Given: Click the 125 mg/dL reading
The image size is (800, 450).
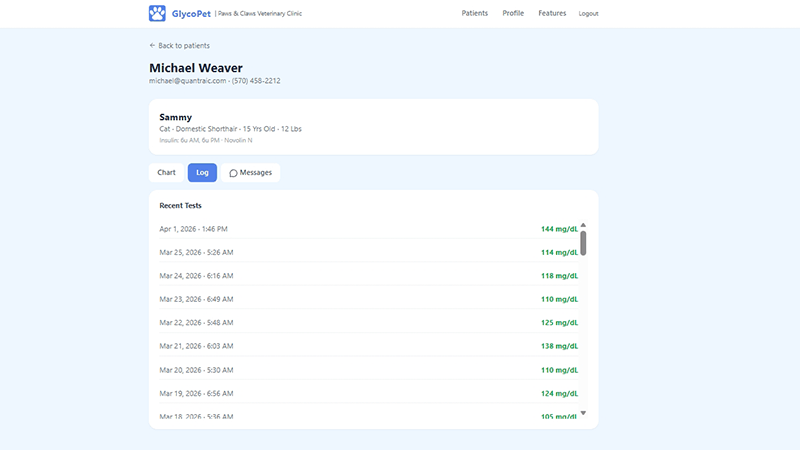Looking at the screenshot, I should click(x=559, y=323).
